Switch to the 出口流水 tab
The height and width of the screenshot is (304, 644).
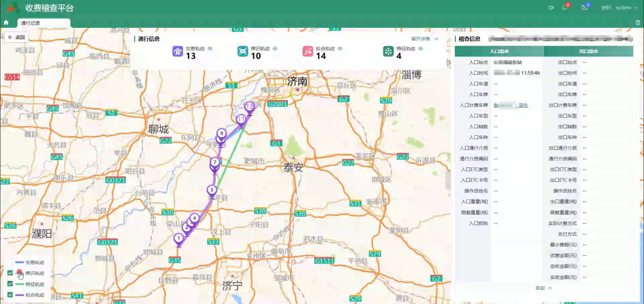click(588, 51)
